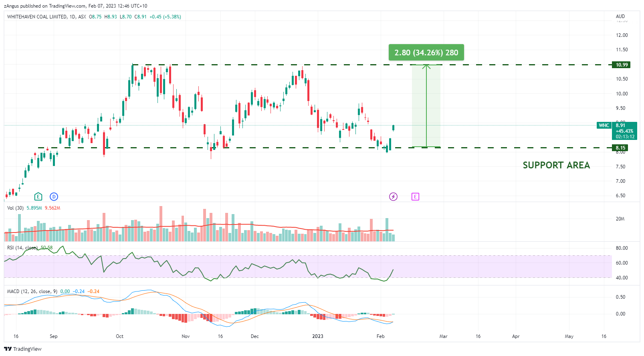Image resolution: width=644 pixels, height=356 pixels.
Task: Click the SUPPORT AREA text annotation
Action: coord(556,165)
